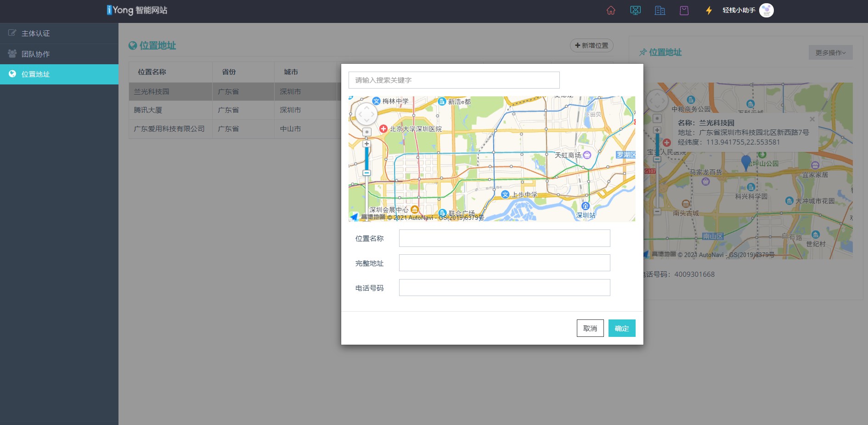Screen dimensions: 868x425
Task: Focus the search keyword input field
Action: (454, 80)
